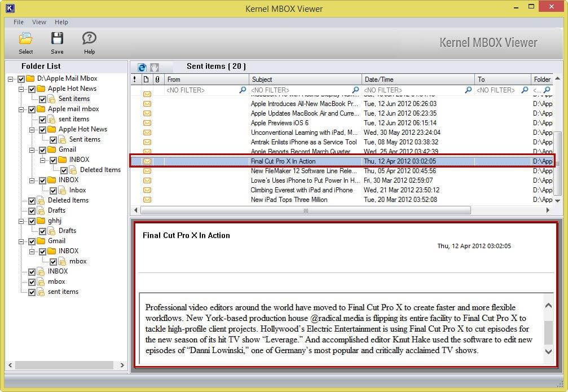This screenshot has height=392, width=568.
Task: Collapse the nested Apple Hot News node
Action: tap(32, 130)
